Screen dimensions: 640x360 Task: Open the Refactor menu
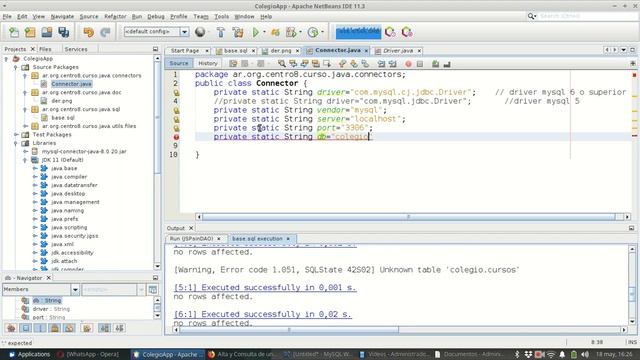click(x=115, y=16)
